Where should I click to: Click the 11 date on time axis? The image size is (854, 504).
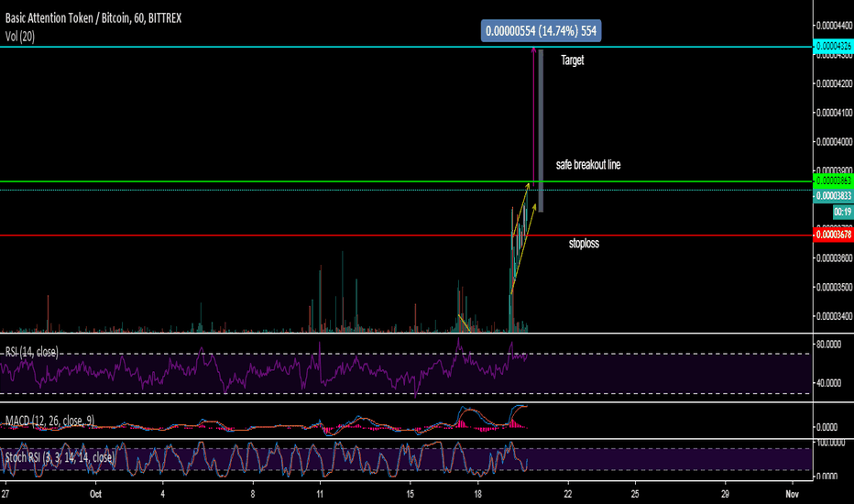(x=320, y=494)
